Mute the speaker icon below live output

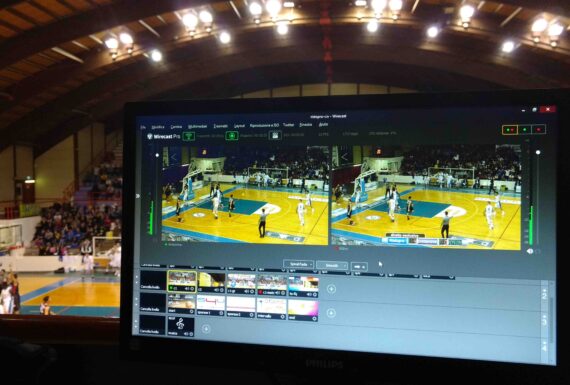(530, 251)
